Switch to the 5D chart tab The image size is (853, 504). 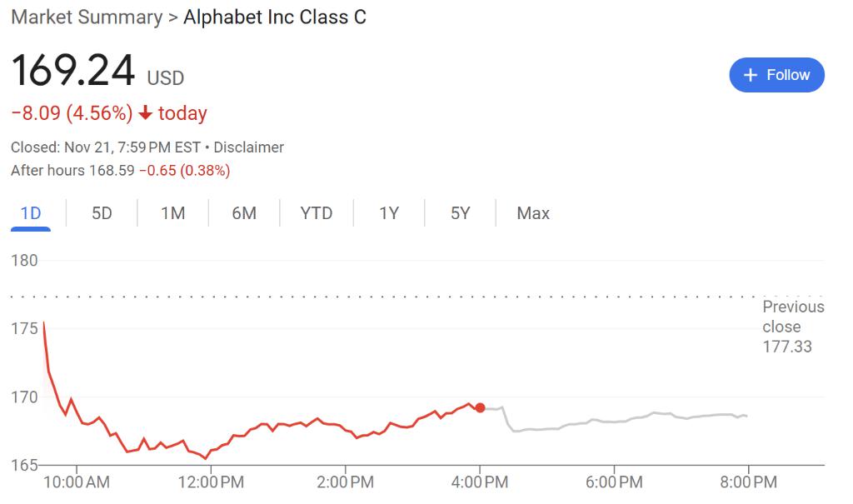pos(102,213)
